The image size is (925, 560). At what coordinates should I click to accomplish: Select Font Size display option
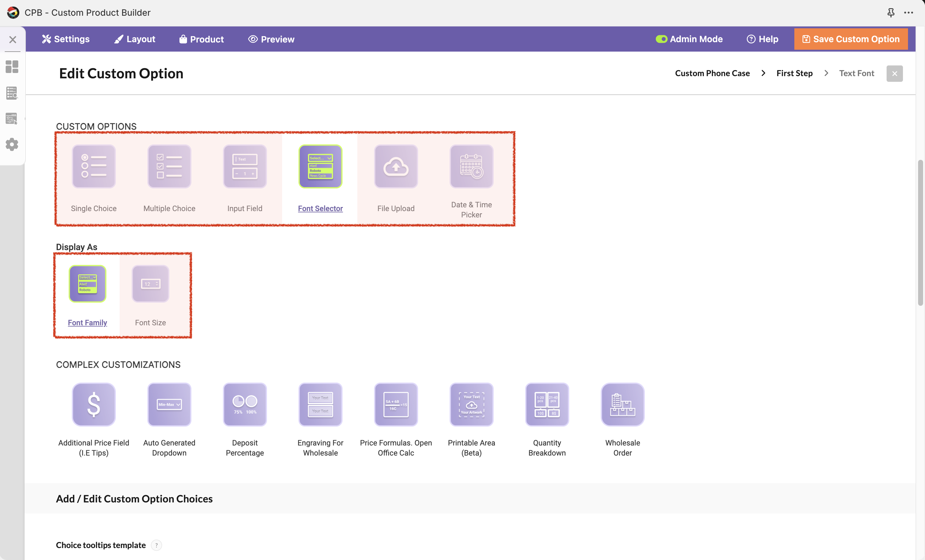click(x=150, y=284)
